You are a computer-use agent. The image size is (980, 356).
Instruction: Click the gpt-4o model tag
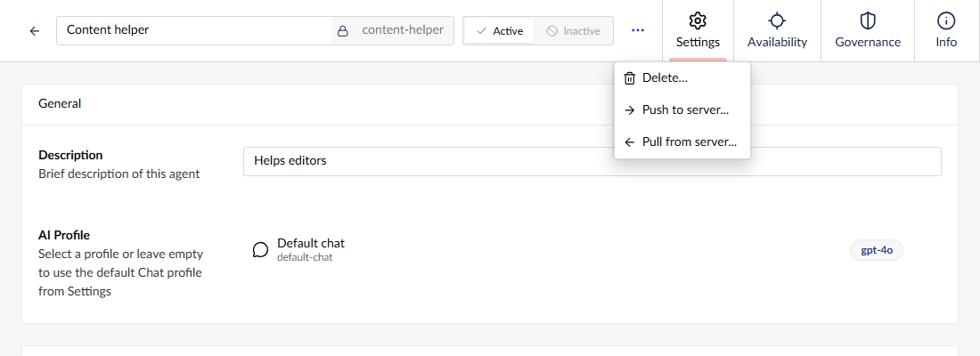877,250
